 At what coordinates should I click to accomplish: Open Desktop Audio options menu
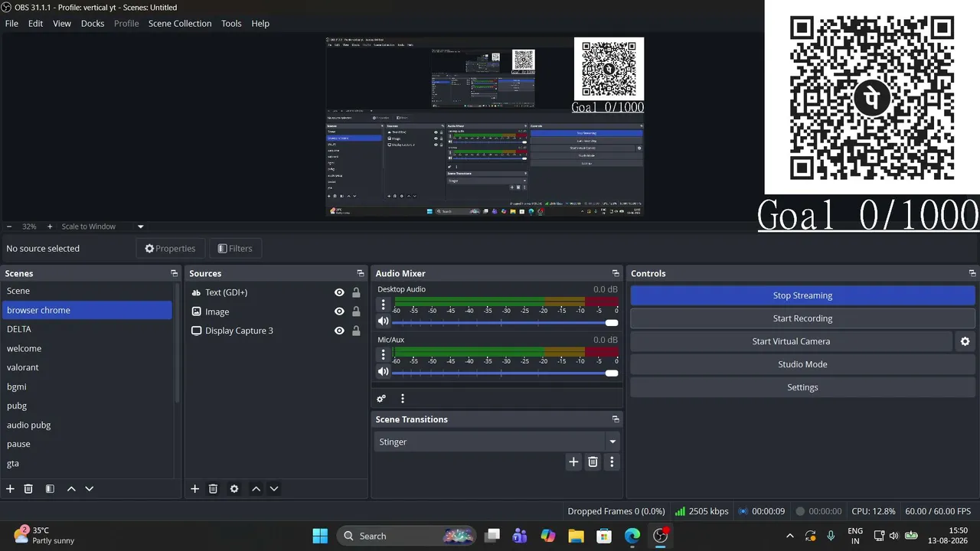[384, 305]
